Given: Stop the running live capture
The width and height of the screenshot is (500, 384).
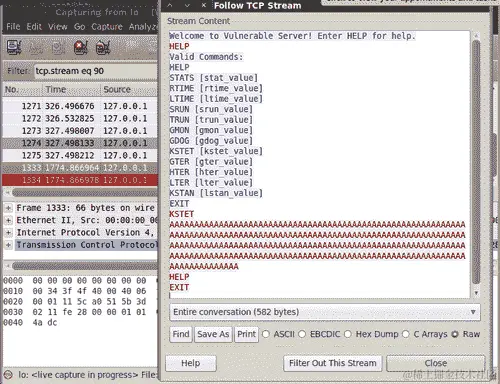Looking at the screenshot, I should pyautogui.click(x=81, y=47).
